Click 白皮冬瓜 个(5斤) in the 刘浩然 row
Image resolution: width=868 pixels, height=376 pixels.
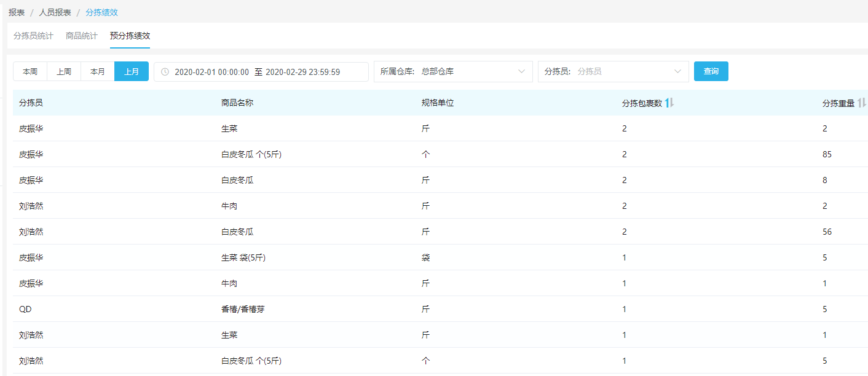[251, 361]
